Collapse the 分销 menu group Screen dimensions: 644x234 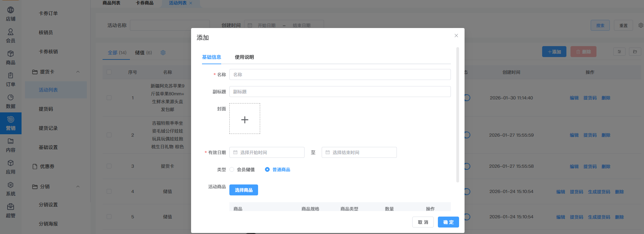[78, 187]
